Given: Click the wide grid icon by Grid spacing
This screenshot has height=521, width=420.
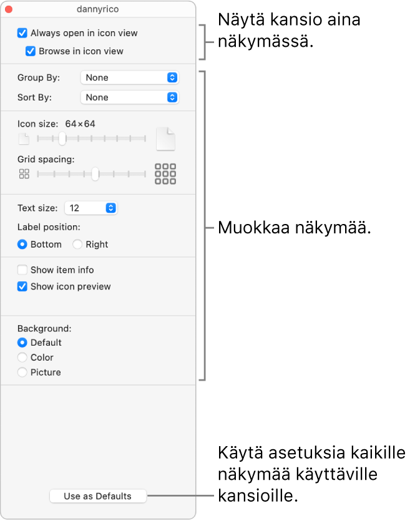Looking at the screenshot, I should [x=165, y=174].
